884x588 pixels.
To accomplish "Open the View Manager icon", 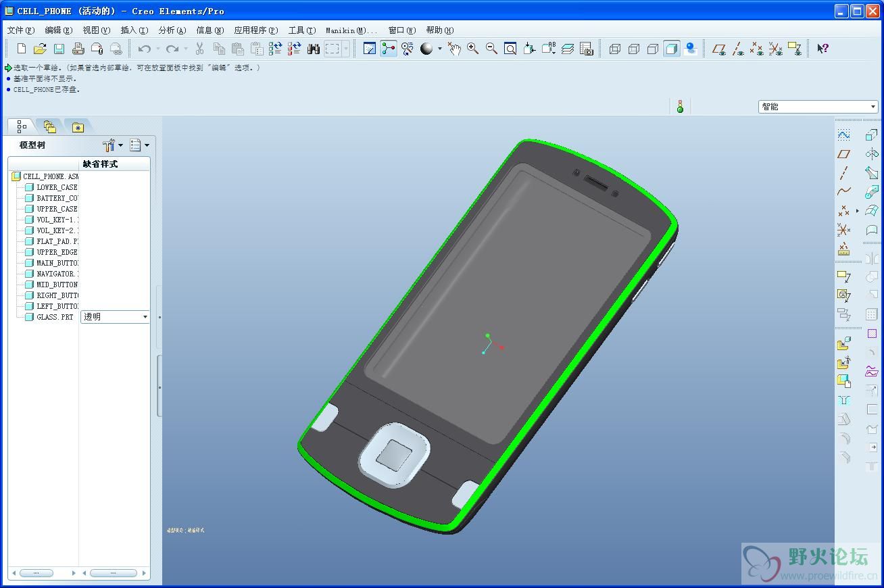I will (587, 49).
